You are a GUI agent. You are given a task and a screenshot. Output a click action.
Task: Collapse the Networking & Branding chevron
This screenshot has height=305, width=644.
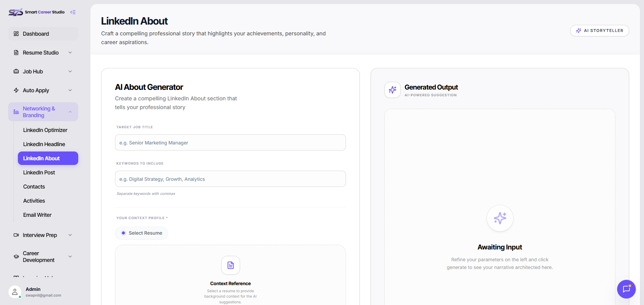click(70, 112)
